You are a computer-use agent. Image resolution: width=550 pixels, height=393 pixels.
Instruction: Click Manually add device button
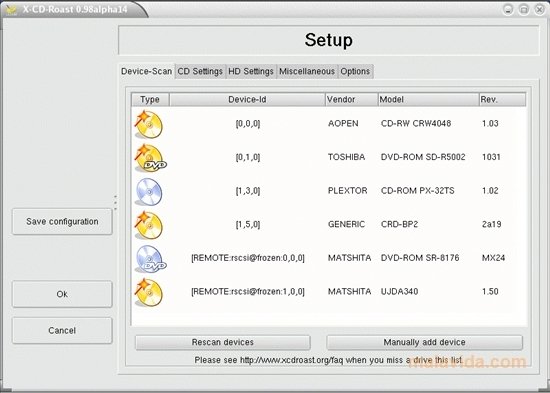424,342
